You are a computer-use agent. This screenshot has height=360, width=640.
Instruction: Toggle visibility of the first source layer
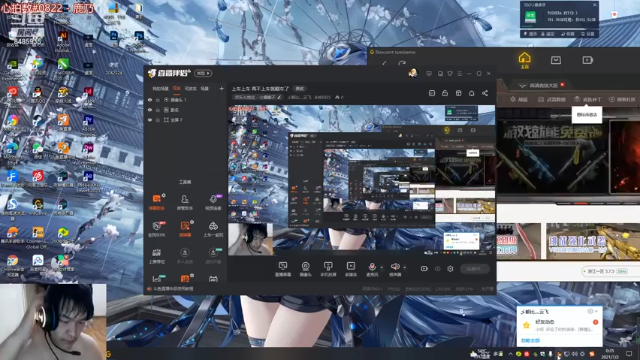click(x=150, y=100)
